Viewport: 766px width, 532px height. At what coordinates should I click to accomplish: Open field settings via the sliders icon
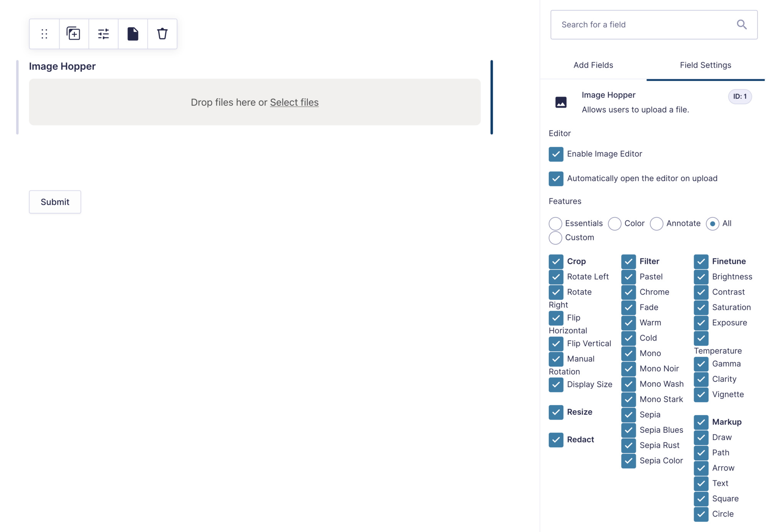tap(103, 34)
